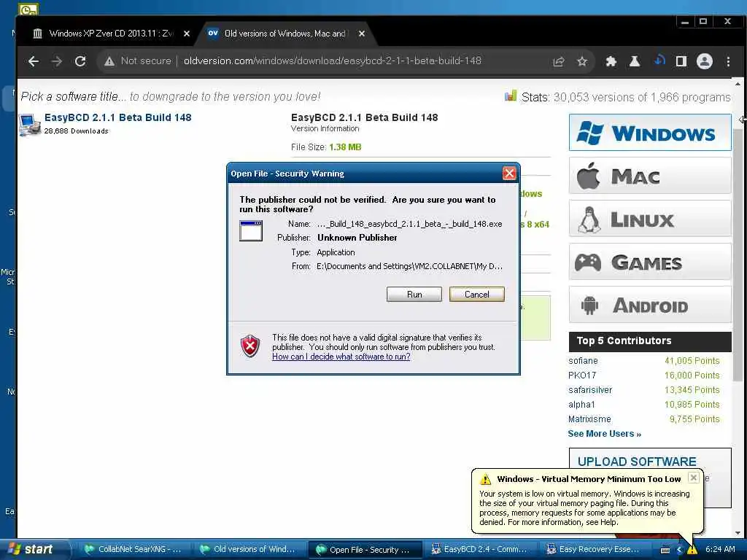This screenshot has width=747, height=560.
Task: Click the application file icon in dialog
Action: [x=251, y=231]
